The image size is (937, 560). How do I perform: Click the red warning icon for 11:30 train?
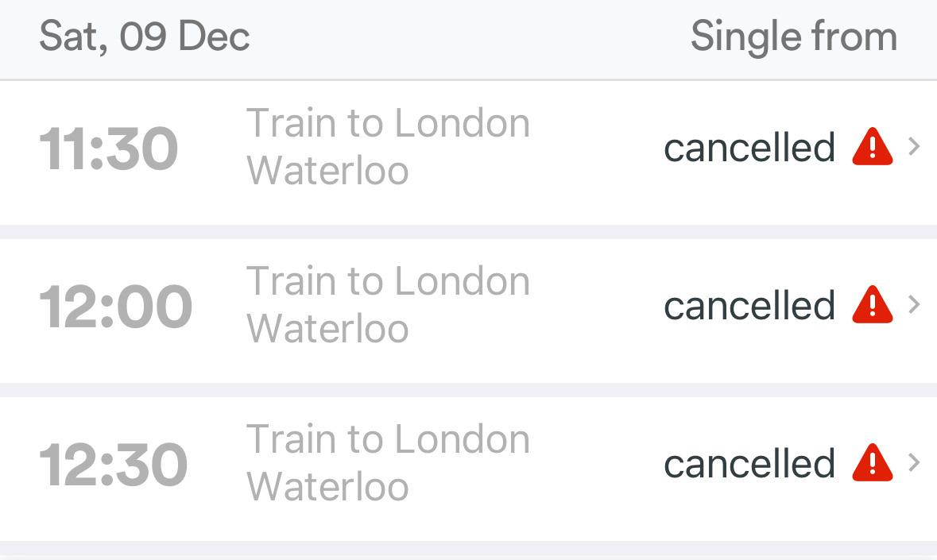point(872,147)
